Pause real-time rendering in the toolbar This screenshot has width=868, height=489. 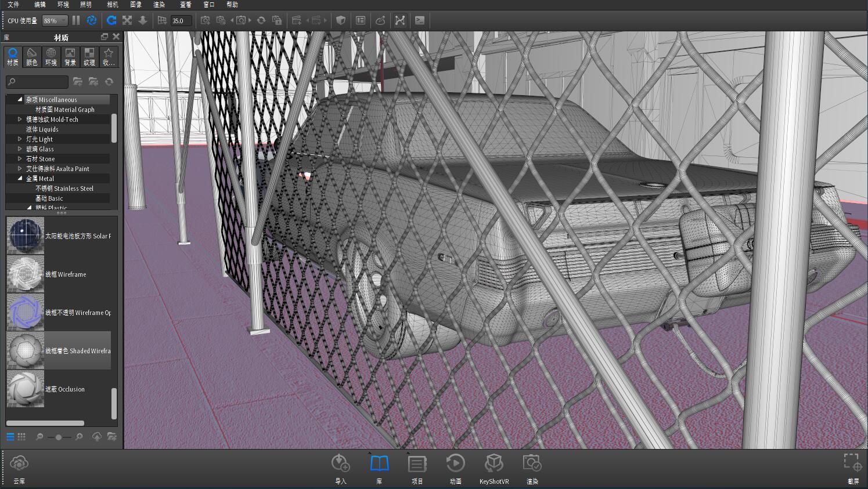pyautogui.click(x=76, y=20)
